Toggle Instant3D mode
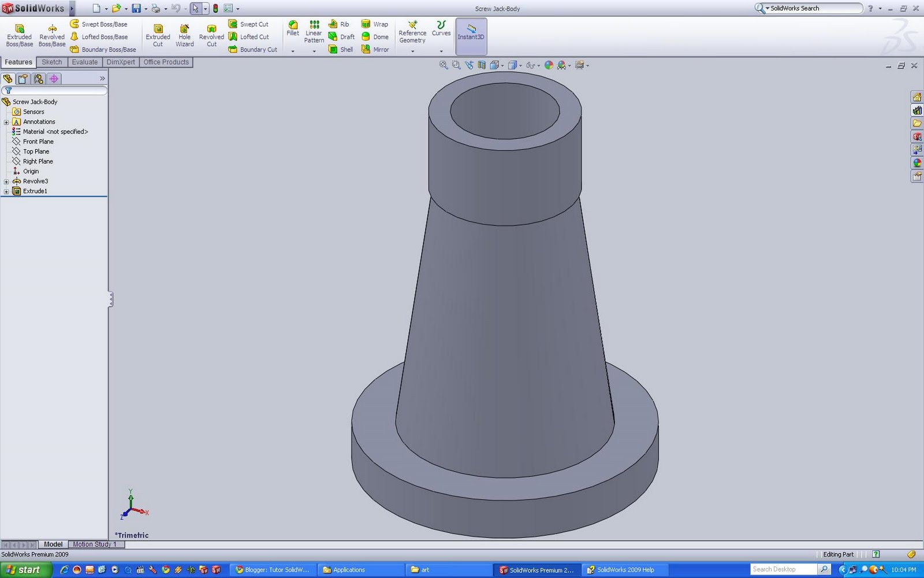 (x=471, y=36)
